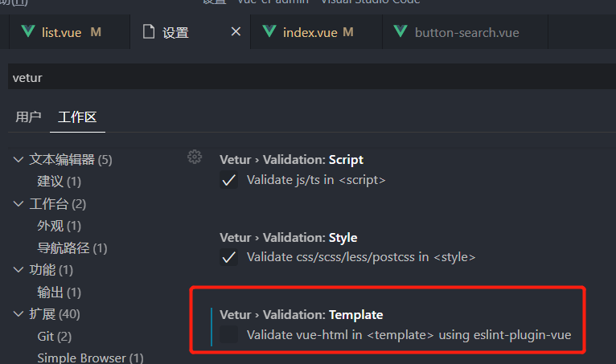Click the Vue icon on button-search.vue tab
The image size is (616, 364).
pyautogui.click(x=400, y=31)
